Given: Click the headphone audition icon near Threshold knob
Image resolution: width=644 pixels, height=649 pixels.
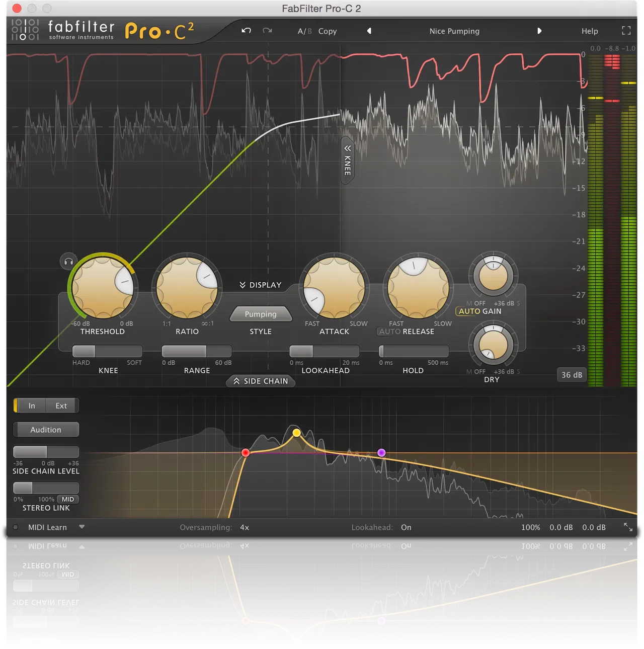Looking at the screenshot, I should click(69, 262).
